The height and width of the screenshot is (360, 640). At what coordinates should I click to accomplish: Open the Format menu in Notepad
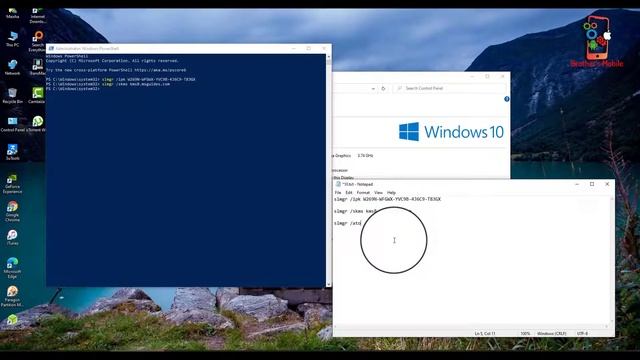[x=363, y=192]
